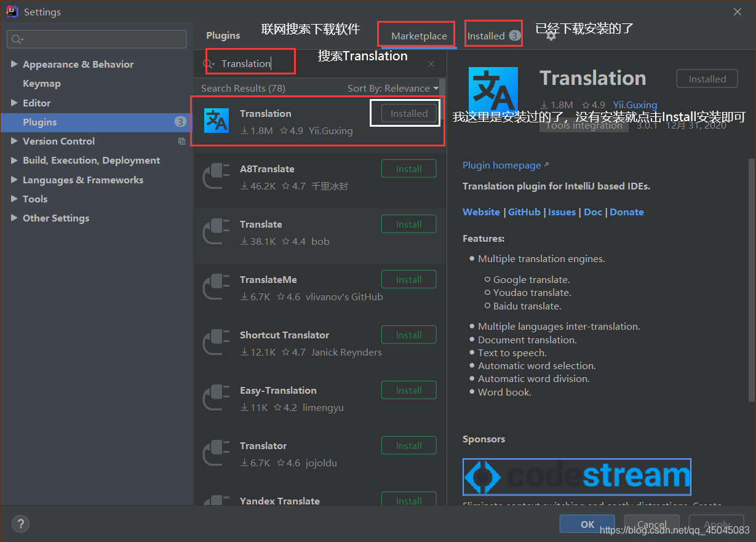
Task: Install the Easy-Translation plugin
Action: (x=409, y=390)
